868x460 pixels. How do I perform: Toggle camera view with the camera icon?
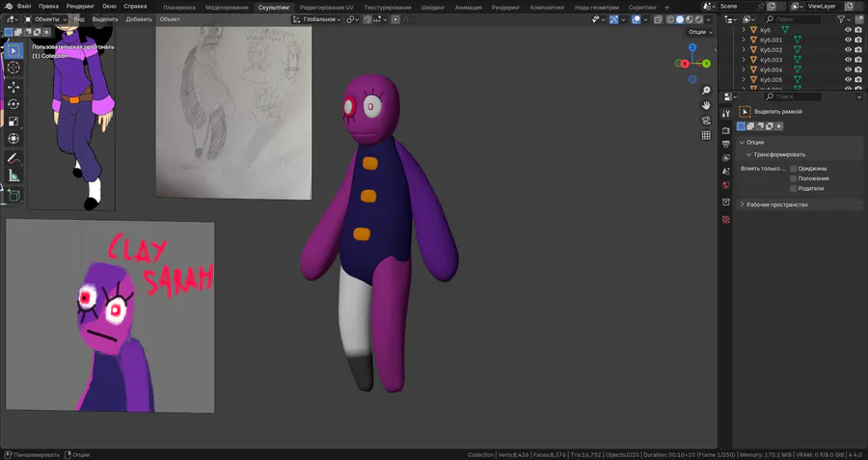tap(706, 121)
